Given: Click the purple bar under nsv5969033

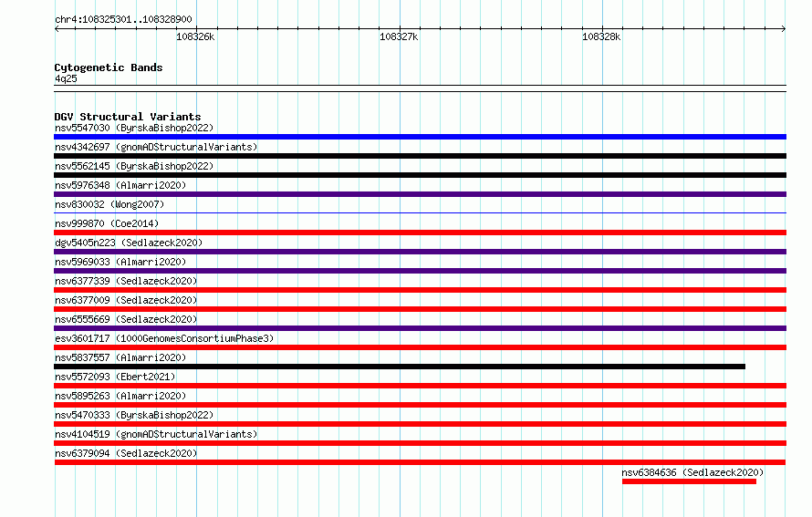Looking at the screenshot, I should 420,271.
